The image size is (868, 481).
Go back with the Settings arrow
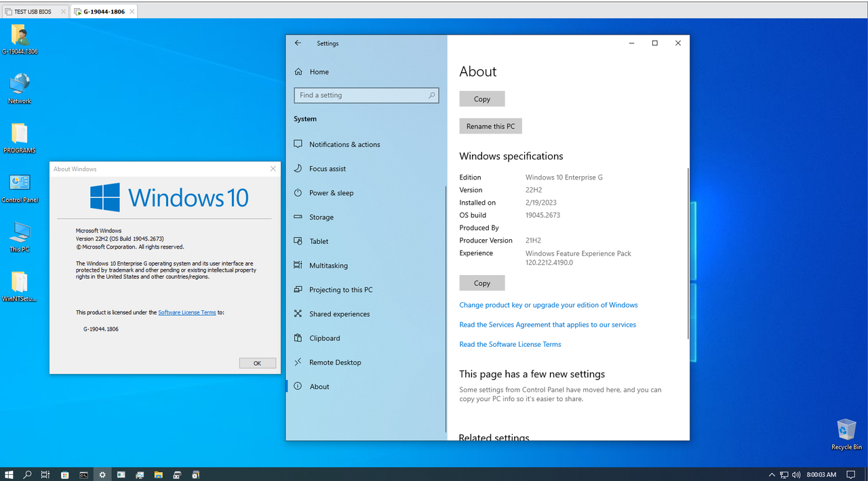pos(298,43)
